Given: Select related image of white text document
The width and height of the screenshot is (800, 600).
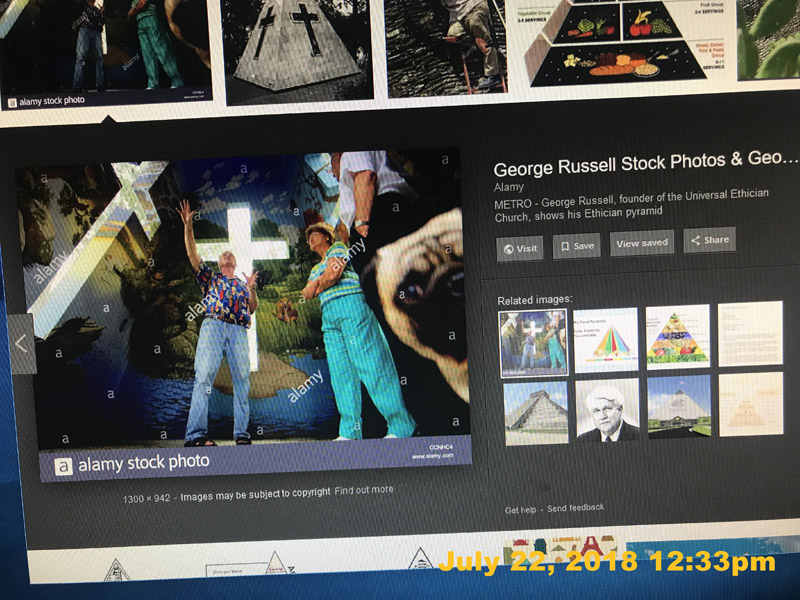Looking at the screenshot, I should 750,334.
